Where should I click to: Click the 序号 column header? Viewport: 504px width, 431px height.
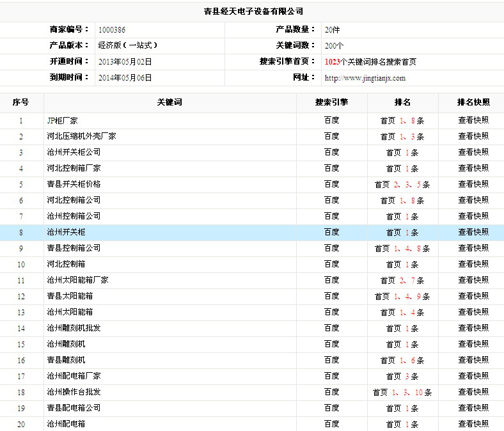click(x=21, y=102)
